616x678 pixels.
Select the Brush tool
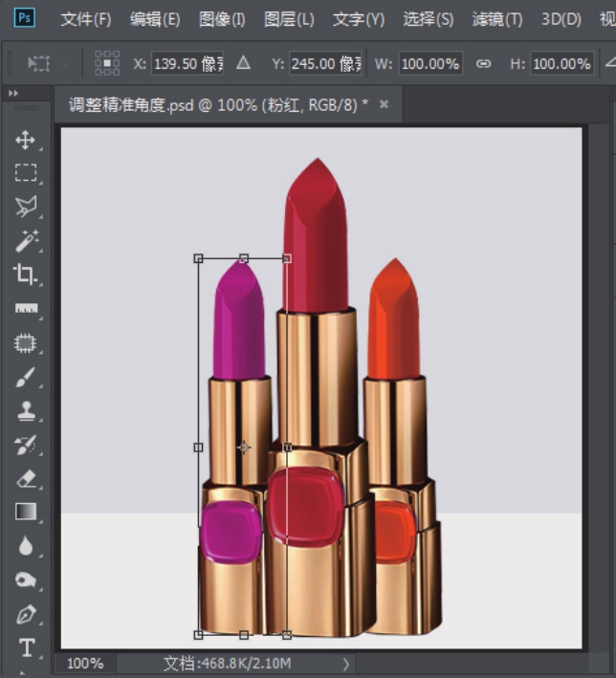click(25, 378)
